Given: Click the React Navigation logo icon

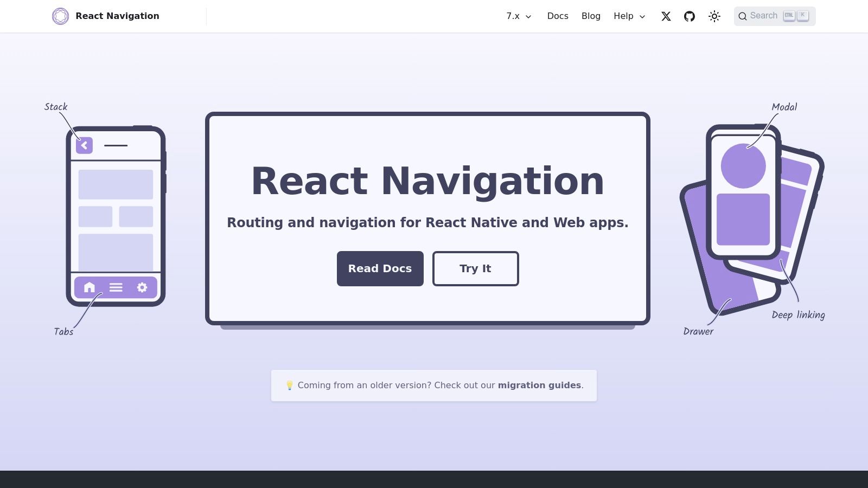Looking at the screenshot, I should [x=60, y=16].
